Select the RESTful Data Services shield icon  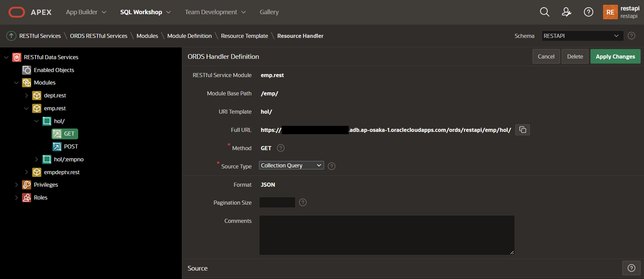tap(17, 57)
